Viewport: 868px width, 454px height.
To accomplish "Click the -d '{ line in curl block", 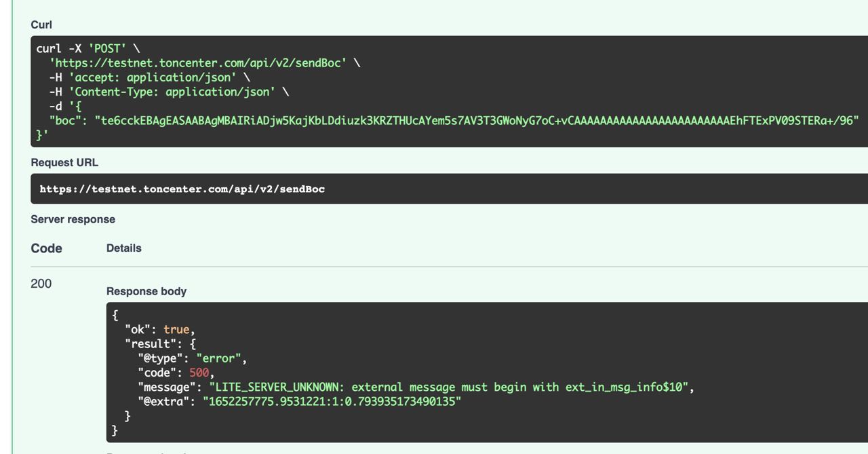I will 65,107.
